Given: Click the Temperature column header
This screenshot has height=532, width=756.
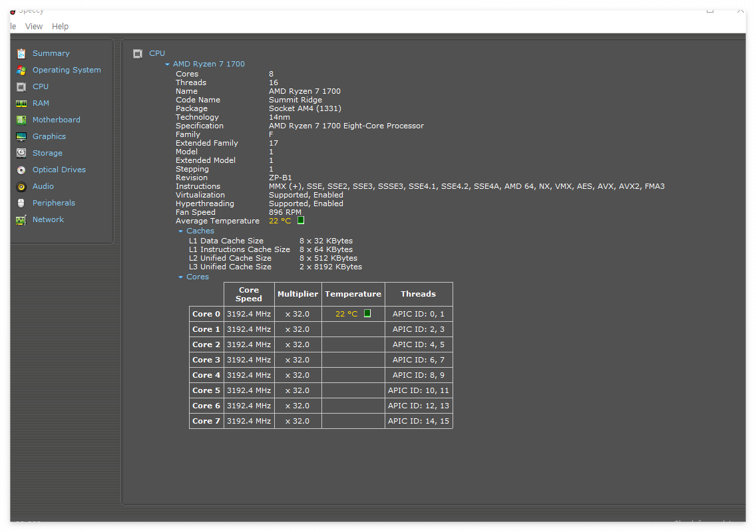Looking at the screenshot, I should [x=353, y=295].
